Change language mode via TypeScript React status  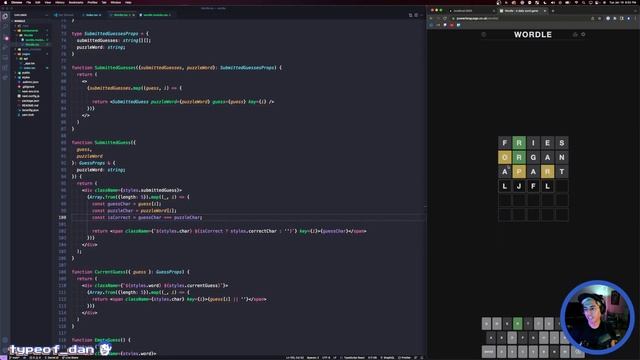354,358
